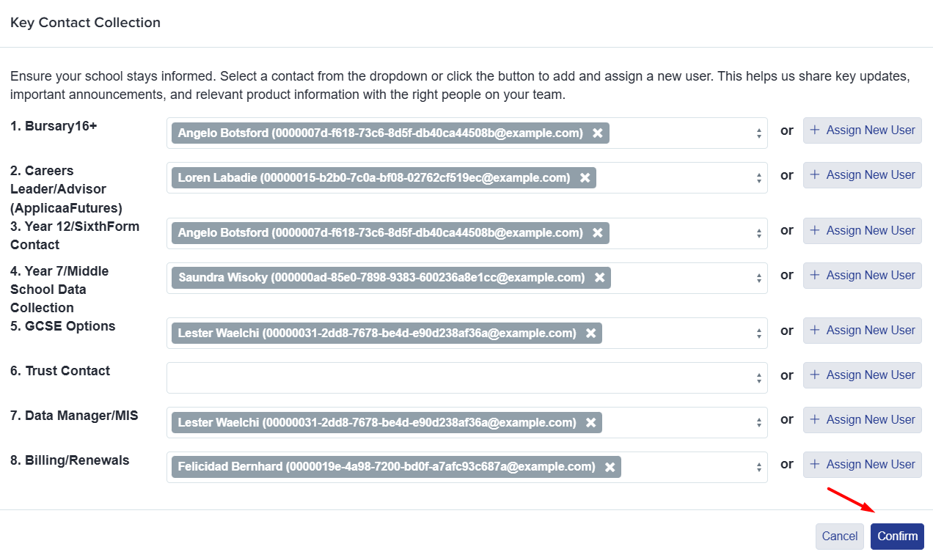Expand the GCSE Options dropdown arrow
Image resolution: width=933 pixels, height=560 pixels.
click(758, 334)
